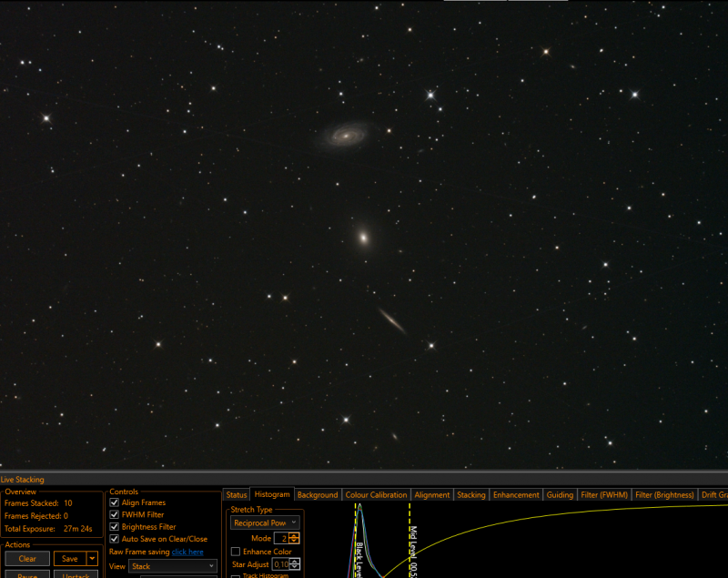Open the Enhancement tab

point(516,495)
